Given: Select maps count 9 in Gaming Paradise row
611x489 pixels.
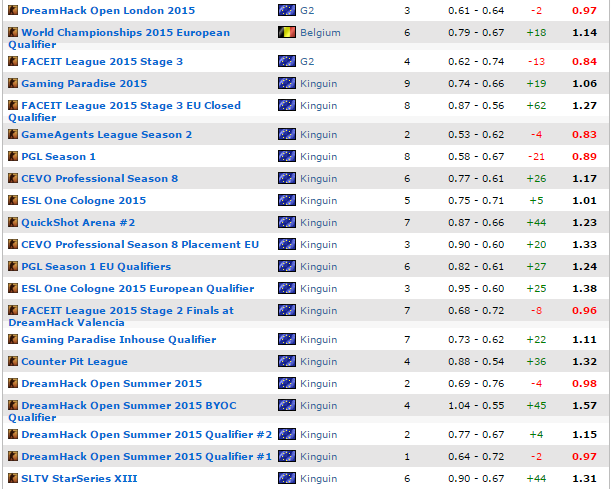Looking at the screenshot, I should point(407,84).
